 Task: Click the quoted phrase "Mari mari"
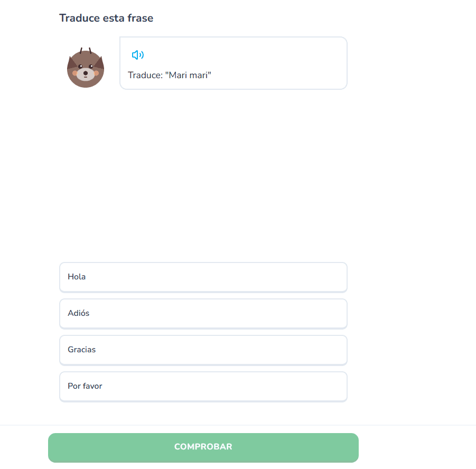pos(188,75)
